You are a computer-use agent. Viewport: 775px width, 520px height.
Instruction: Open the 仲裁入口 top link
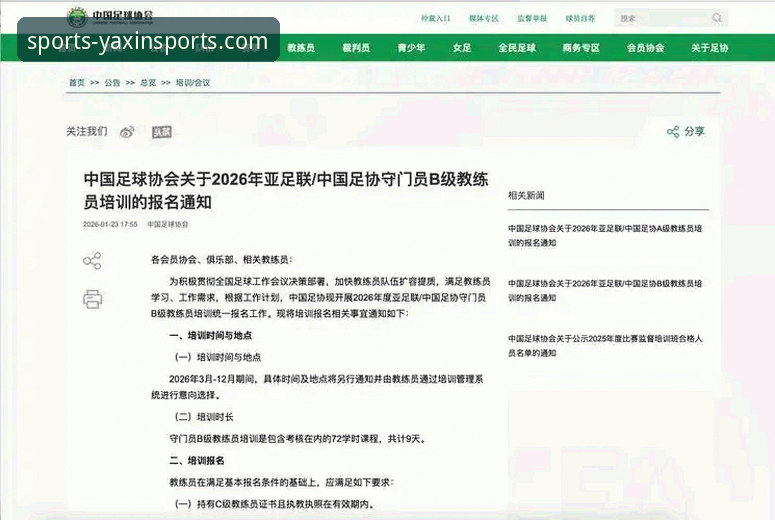click(x=435, y=18)
